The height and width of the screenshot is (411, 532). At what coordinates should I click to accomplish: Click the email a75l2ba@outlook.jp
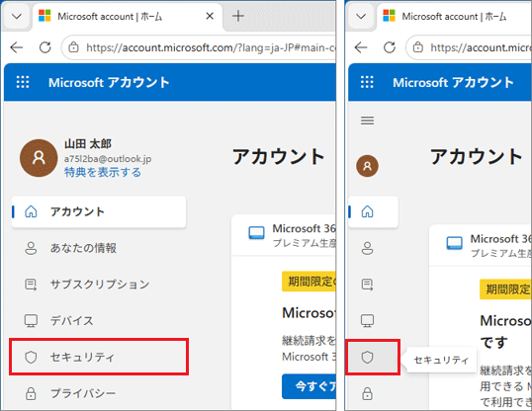click(108, 159)
